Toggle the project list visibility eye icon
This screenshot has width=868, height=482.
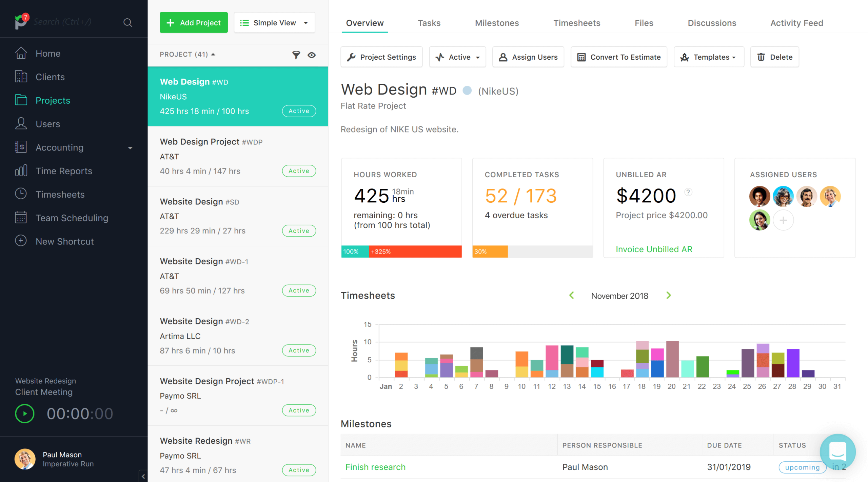(x=312, y=55)
